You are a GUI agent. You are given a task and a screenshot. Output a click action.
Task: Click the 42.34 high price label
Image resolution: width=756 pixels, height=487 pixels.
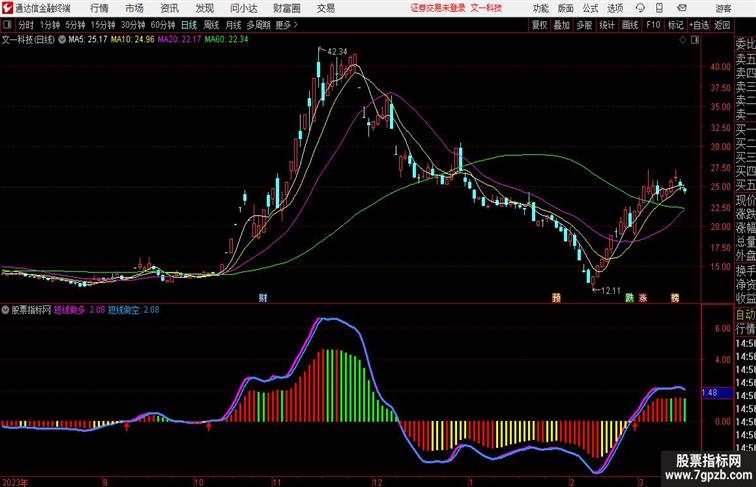[337, 52]
